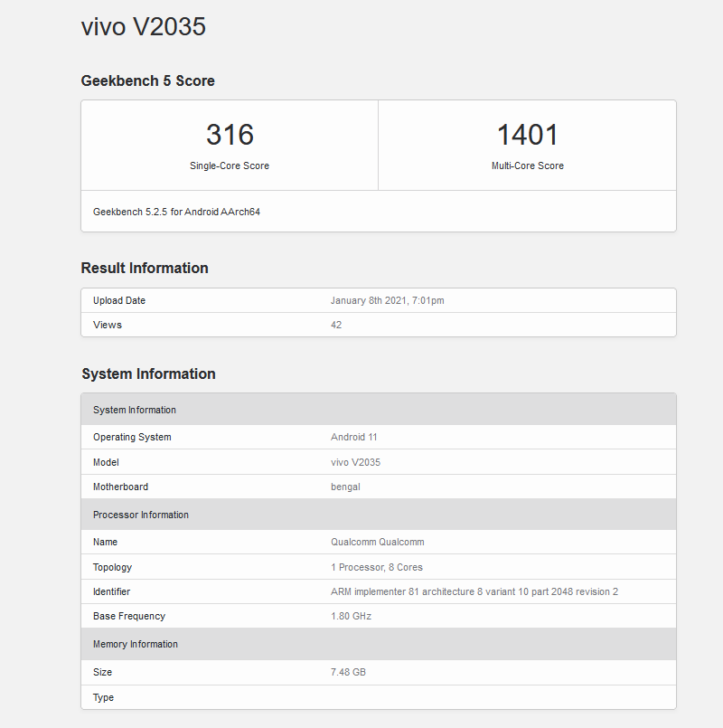Select the 'Base Frequency' row label

tap(129, 616)
